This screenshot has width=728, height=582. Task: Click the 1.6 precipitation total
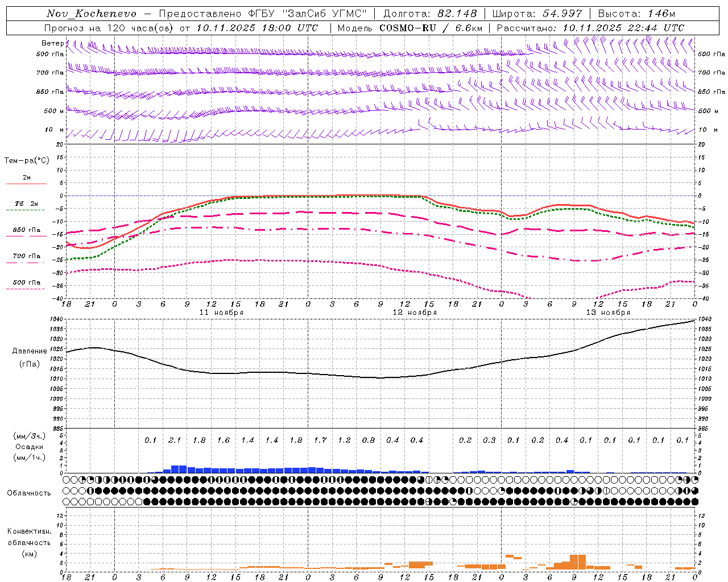(x=223, y=440)
